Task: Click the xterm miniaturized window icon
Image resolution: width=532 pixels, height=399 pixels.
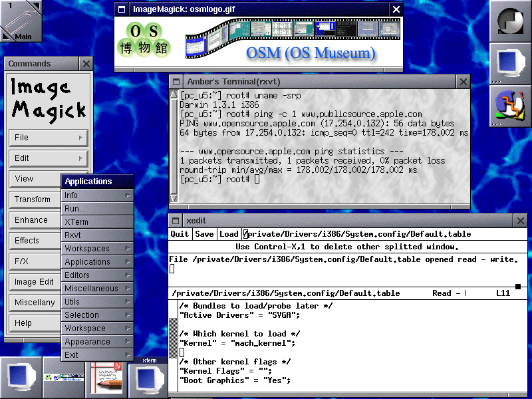Action: [148, 378]
